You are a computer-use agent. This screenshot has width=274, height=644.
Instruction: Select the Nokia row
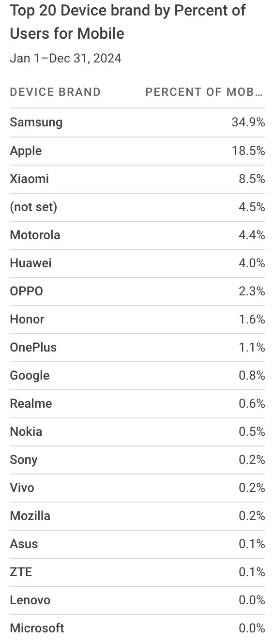[x=137, y=431]
